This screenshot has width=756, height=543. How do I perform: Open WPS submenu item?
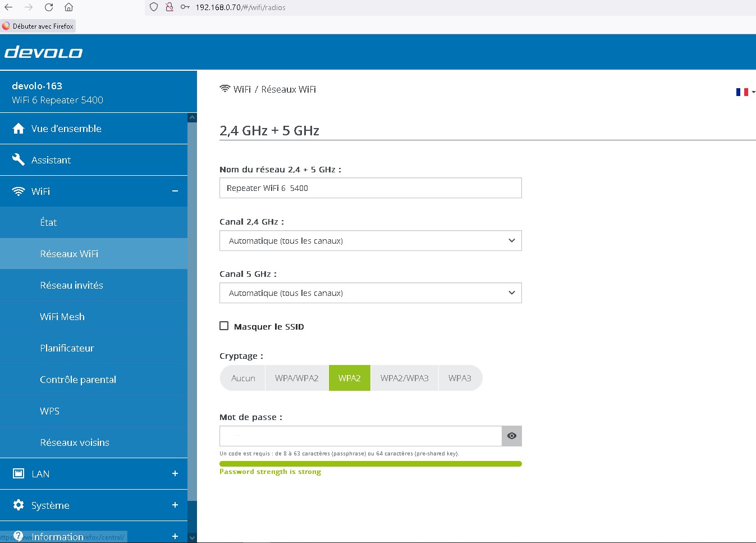tap(94, 411)
